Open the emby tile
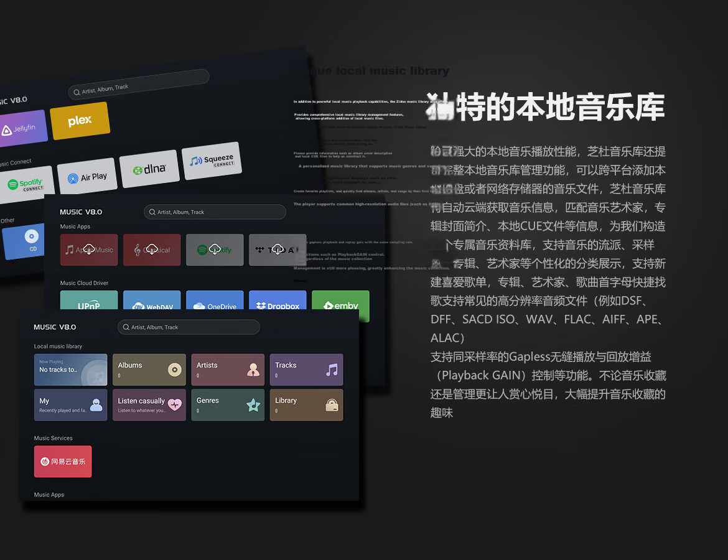 340,306
